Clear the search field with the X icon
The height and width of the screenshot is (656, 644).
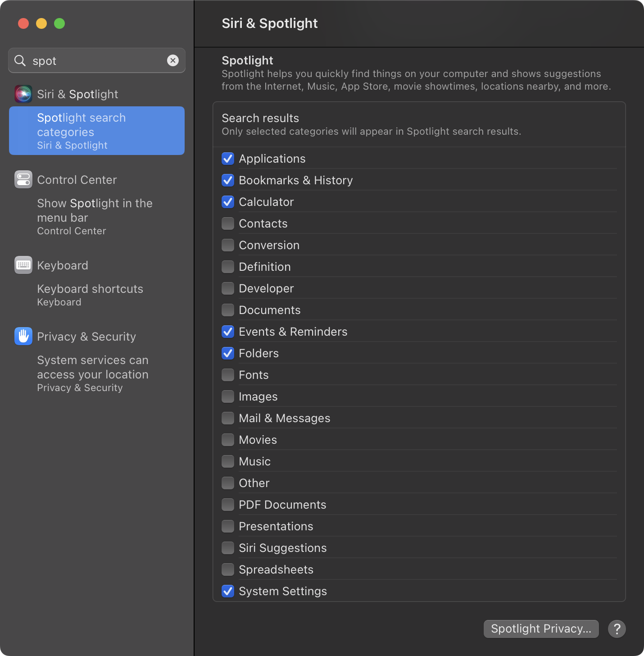(173, 60)
